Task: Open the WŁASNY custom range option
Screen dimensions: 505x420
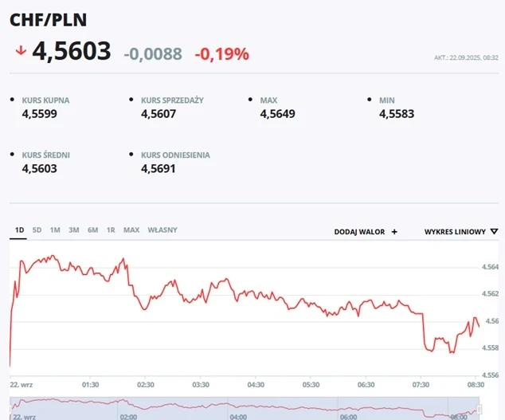Action: (162, 230)
